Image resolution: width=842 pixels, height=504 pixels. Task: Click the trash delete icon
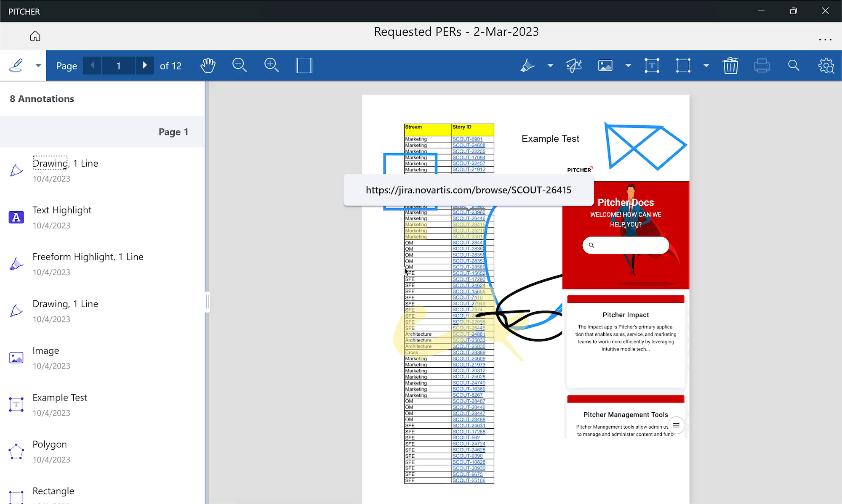coord(730,66)
